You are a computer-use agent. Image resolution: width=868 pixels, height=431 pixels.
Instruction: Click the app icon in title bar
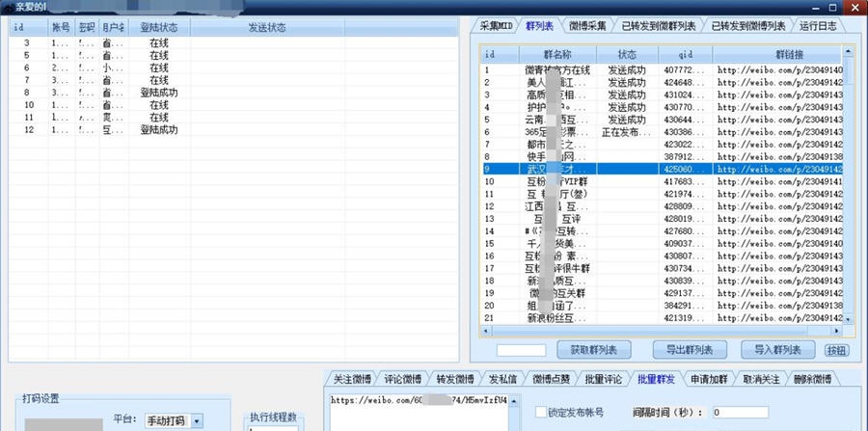[x=8, y=8]
